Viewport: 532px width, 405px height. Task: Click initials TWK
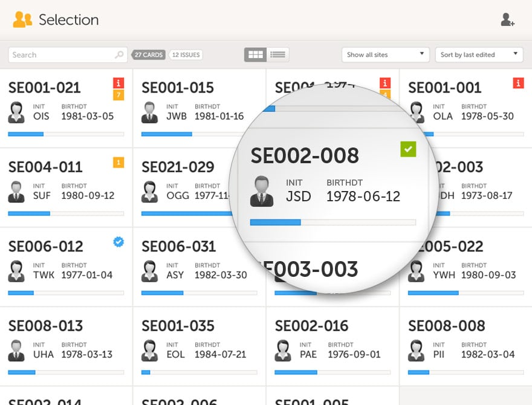pyautogui.click(x=44, y=275)
